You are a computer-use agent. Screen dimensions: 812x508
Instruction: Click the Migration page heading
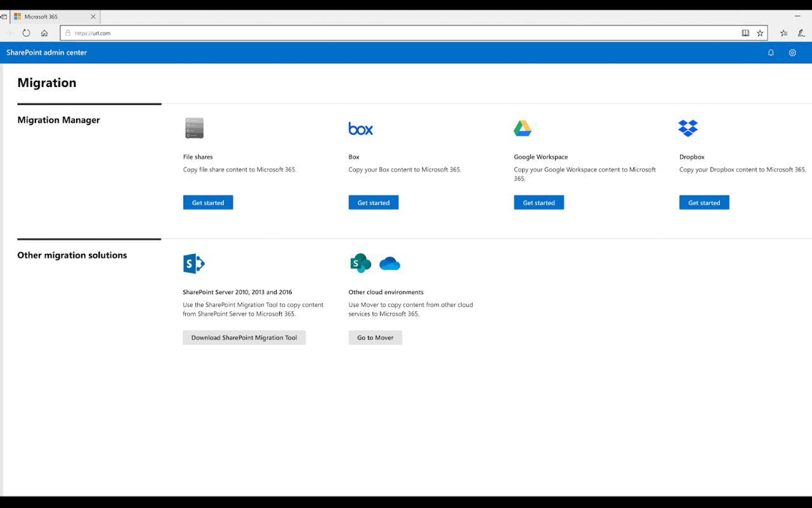coord(47,83)
